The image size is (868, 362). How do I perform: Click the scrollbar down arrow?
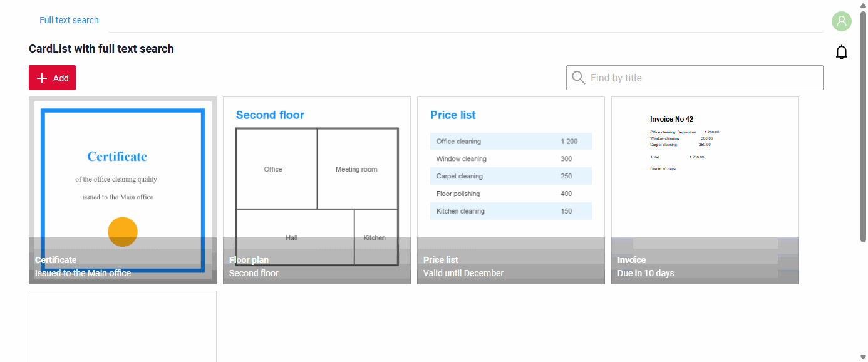[864, 358]
